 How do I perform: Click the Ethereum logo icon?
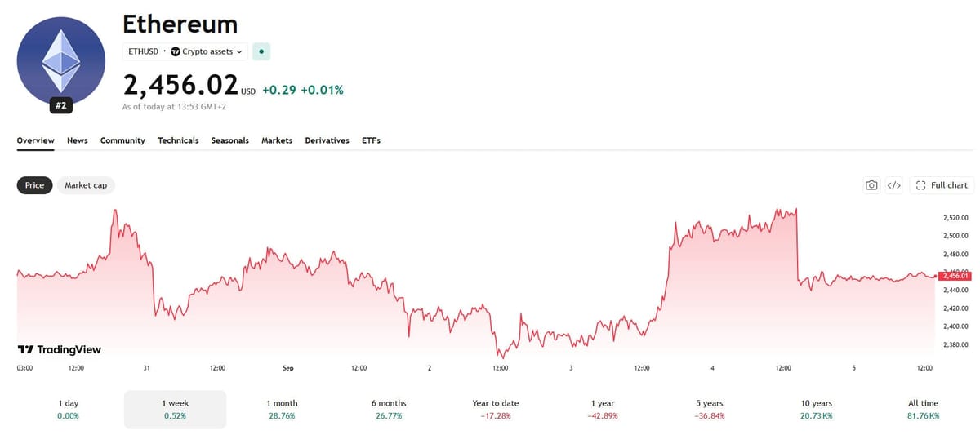pyautogui.click(x=61, y=60)
